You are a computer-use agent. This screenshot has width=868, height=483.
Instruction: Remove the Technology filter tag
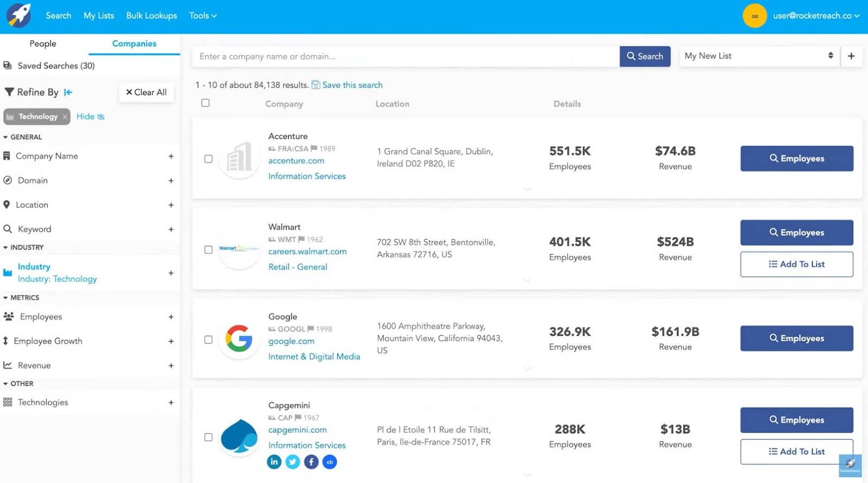click(65, 117)
